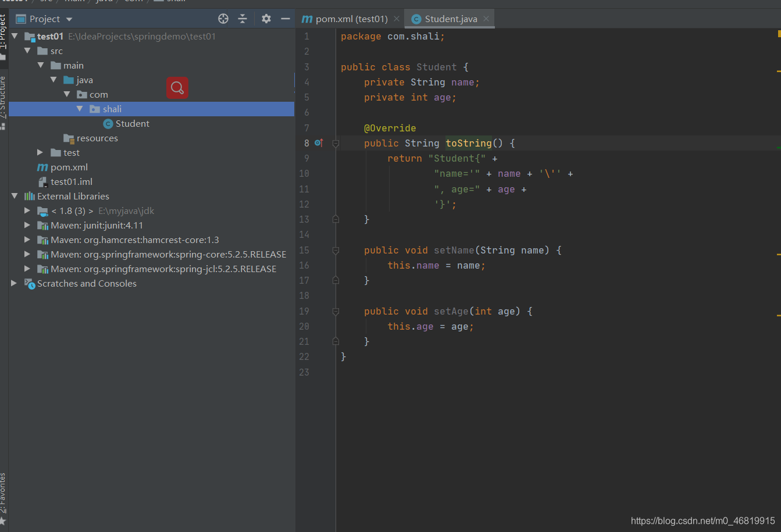Click the override gutter icon on line 8
Screen dimensions: 781x532
(x=319, y=142)
